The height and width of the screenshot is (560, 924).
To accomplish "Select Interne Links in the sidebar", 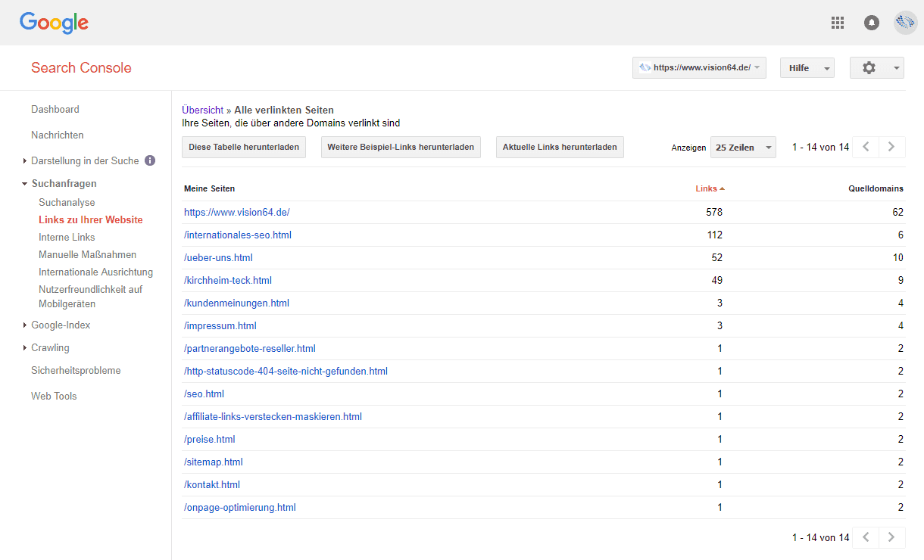I will (67, 237).
